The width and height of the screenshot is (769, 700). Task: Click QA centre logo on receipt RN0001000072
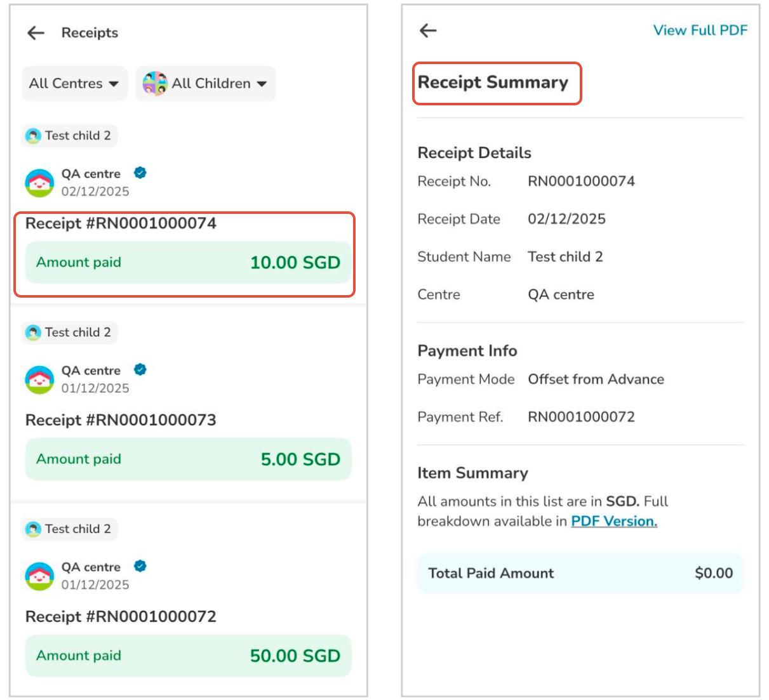click(39, 576)
